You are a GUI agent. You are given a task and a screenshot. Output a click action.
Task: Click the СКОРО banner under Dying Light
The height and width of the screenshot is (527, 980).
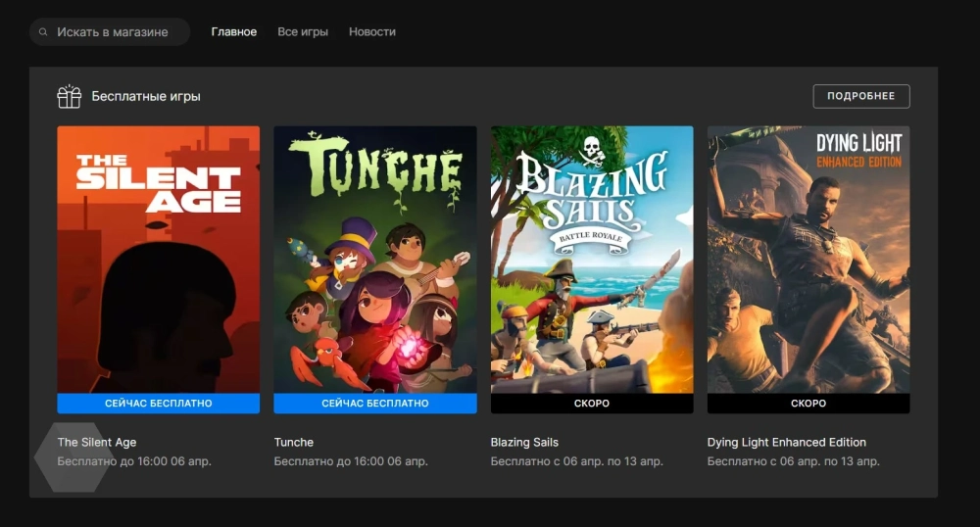click(x=808, y=404)
